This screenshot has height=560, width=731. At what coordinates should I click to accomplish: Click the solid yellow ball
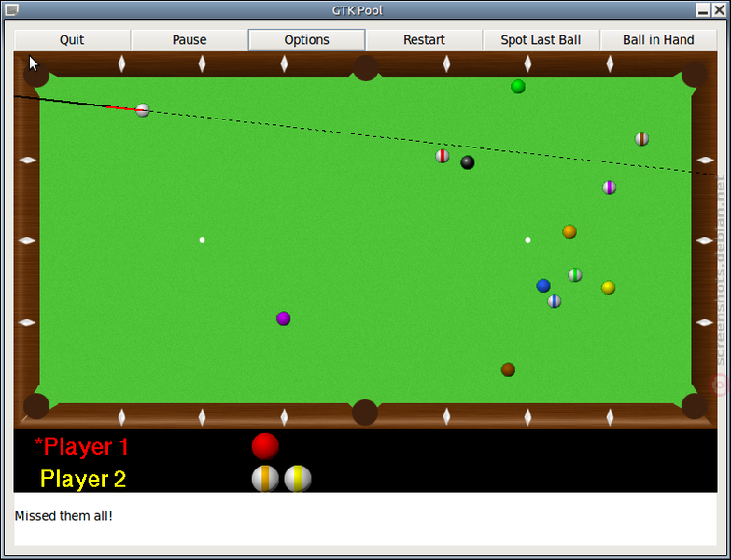click(x=609, y=287)
